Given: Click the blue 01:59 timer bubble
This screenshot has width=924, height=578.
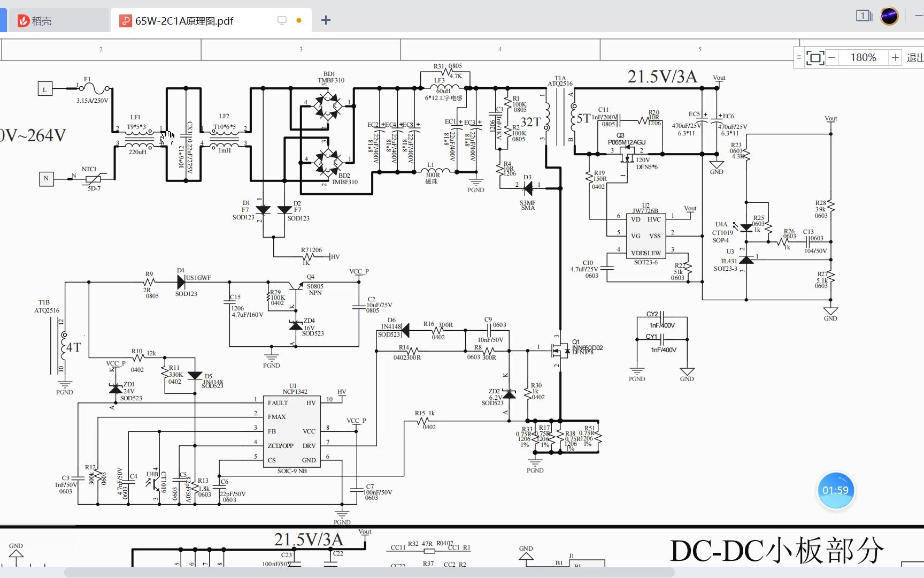Looking at the screenshot, I should coord(835,490).
